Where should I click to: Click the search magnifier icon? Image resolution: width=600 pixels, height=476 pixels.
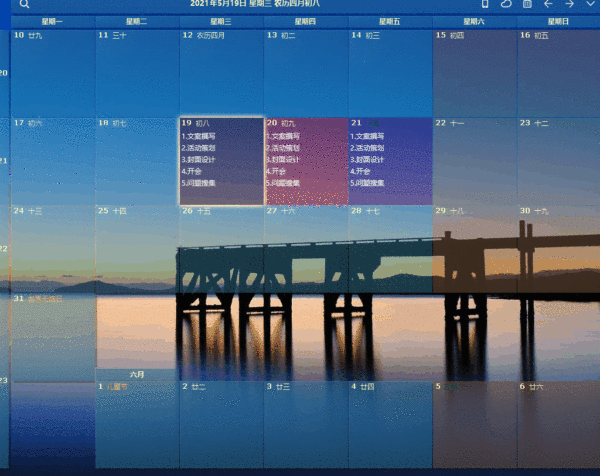(25, 5)
